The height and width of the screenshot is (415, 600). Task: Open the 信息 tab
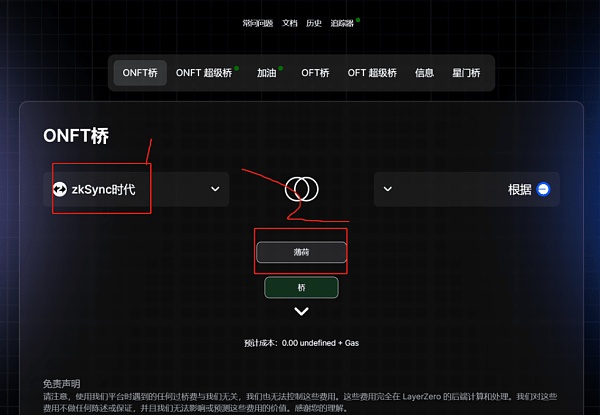click(424, 73)
